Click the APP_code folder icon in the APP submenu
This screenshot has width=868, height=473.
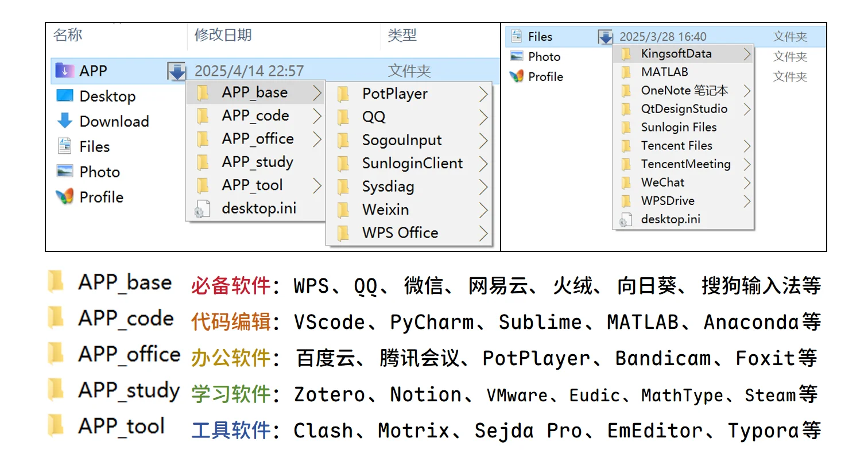pyautogui.click(x=203, y=116)
